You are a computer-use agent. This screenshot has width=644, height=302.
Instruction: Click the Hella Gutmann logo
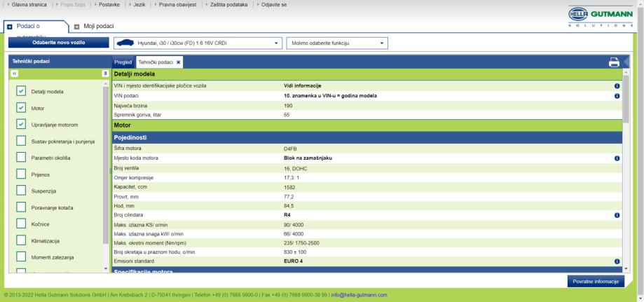click(x=600, y=16)
